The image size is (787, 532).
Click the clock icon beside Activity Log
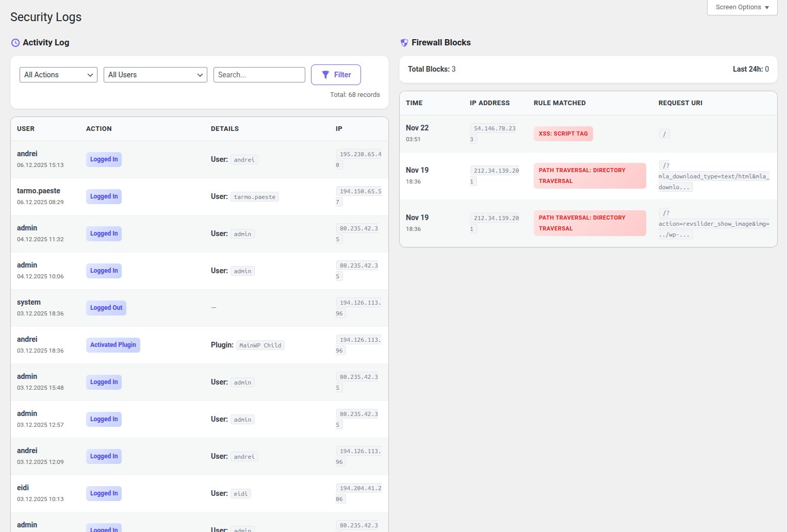click(x=15, y=42)
